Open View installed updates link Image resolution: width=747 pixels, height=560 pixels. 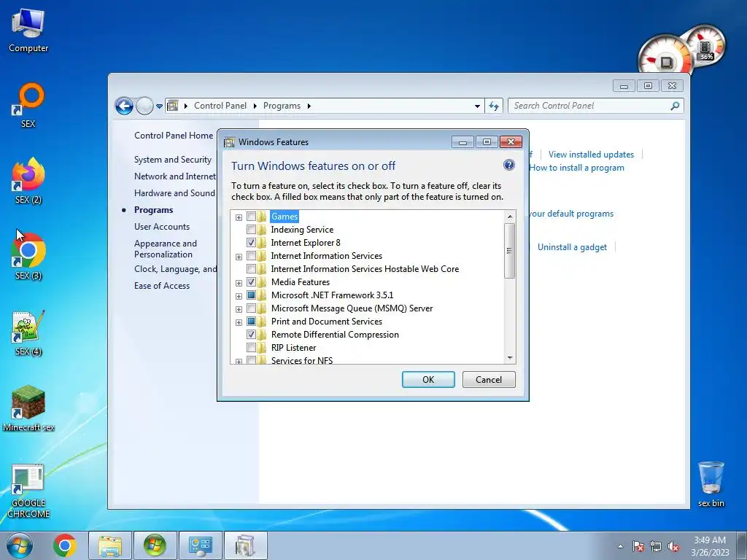(591, 155)
